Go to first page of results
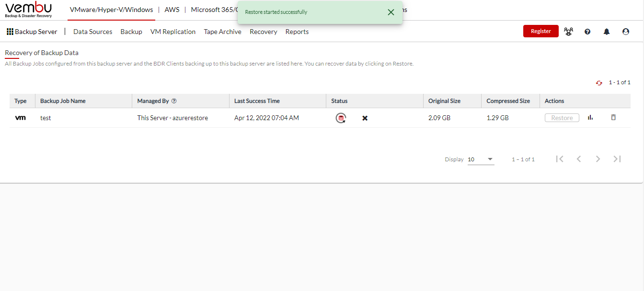Screen dimensions: 644x291 tap(560, 159)
